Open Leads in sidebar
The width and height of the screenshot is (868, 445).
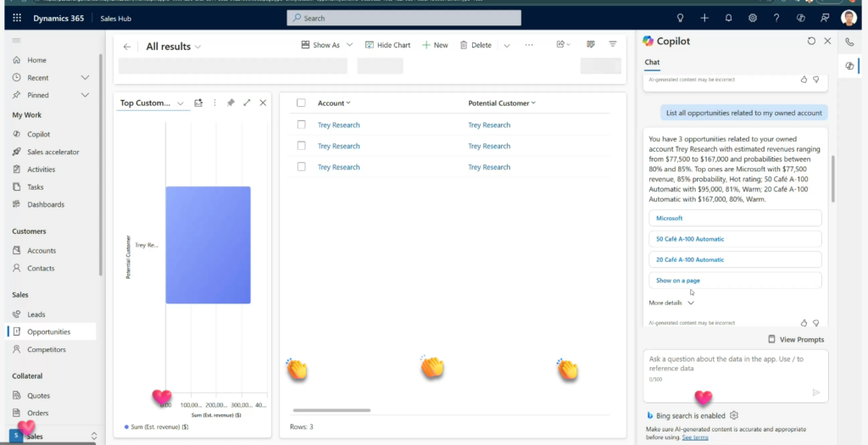click(x=36, y=314)
